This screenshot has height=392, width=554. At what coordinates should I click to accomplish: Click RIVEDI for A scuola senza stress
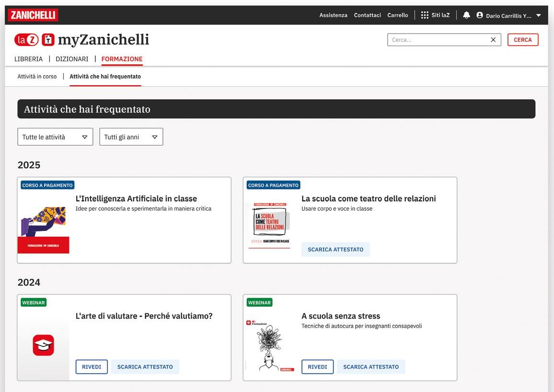317,367
